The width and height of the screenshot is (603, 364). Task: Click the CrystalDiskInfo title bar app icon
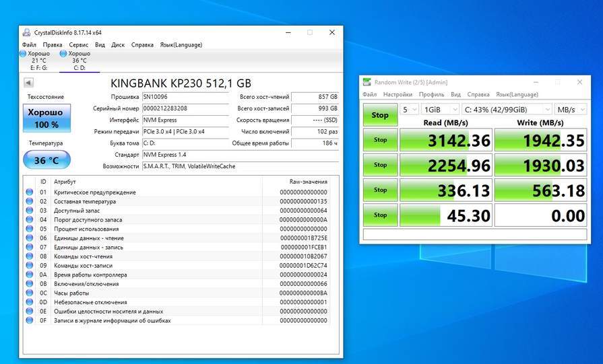pos(26,33)
